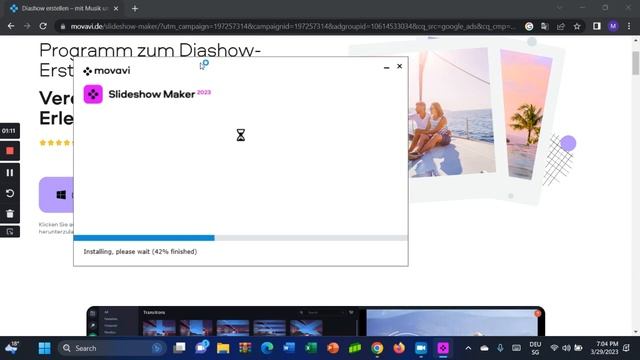640x360 pixels.
Task: Click the 01:11 recording timer
Action: [x=9, y=131]
